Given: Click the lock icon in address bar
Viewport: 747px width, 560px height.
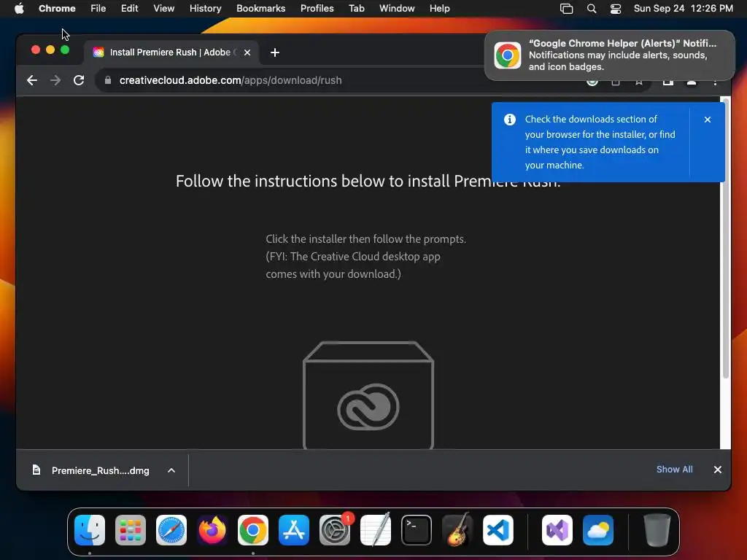Looking at the screenshot, I should [x=108, y=80].
